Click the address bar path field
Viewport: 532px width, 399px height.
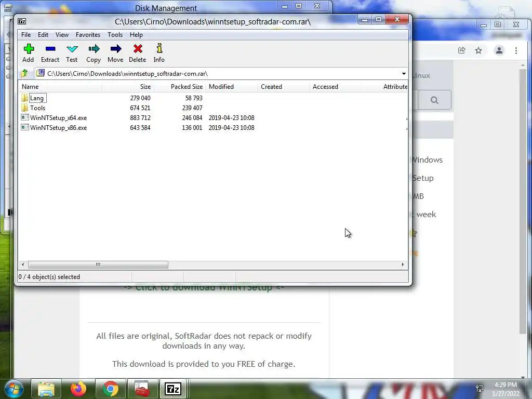tap(217, 74)
